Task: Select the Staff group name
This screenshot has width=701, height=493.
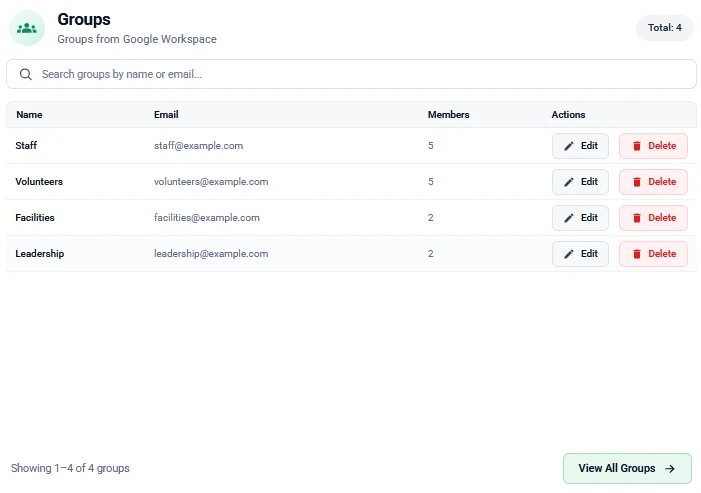Action: click(26, 146)
